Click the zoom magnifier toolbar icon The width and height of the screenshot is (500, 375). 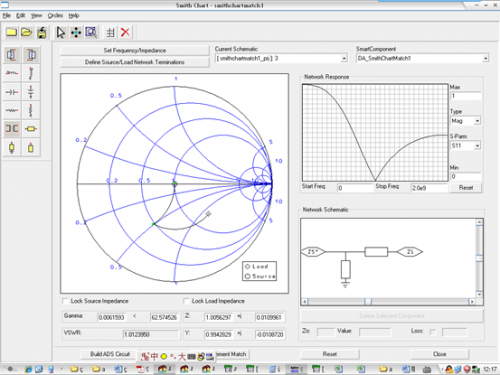coord(91,32)
